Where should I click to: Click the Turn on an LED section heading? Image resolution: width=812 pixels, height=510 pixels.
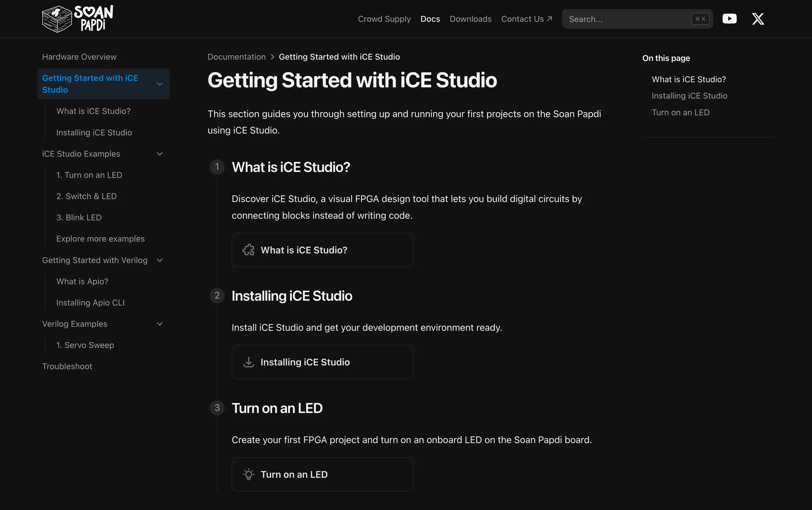coord(277,408)
